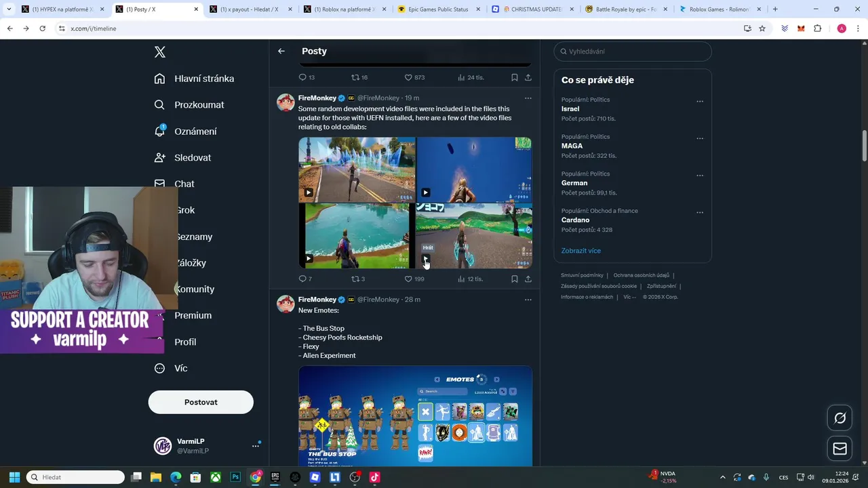Click Zobrazit více link
Image resolution: width=868 pixels, height=488 pixels.
tap(581, 251)
